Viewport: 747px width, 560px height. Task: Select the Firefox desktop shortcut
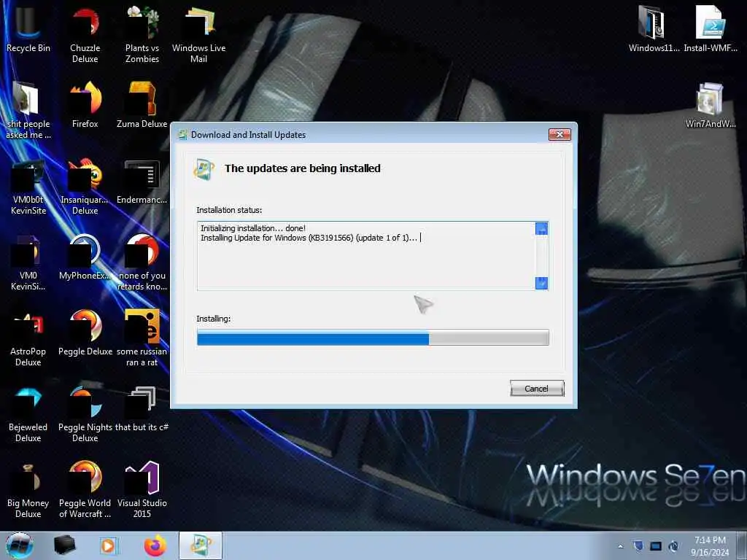85,105
